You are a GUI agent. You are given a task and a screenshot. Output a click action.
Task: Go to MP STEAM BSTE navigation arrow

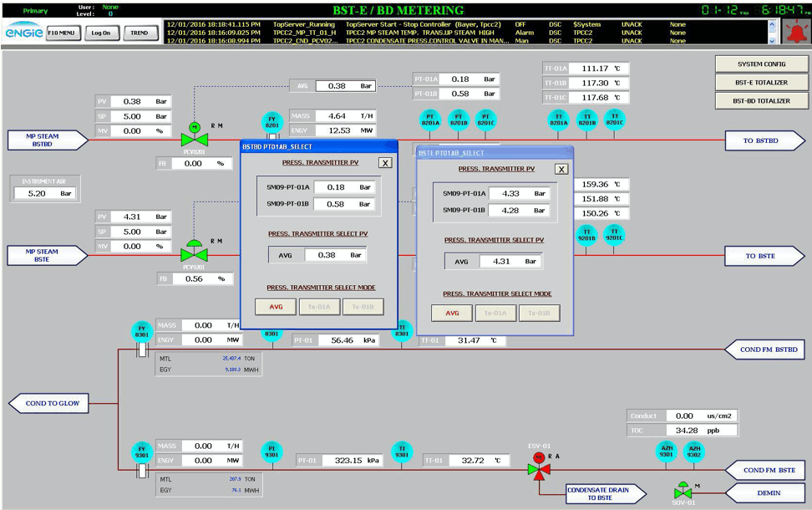[x=47, y=256]
